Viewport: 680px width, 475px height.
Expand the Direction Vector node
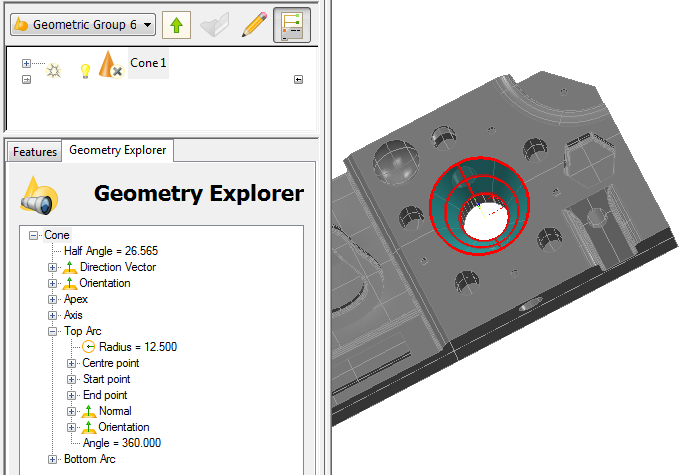(x=52, y=268)
